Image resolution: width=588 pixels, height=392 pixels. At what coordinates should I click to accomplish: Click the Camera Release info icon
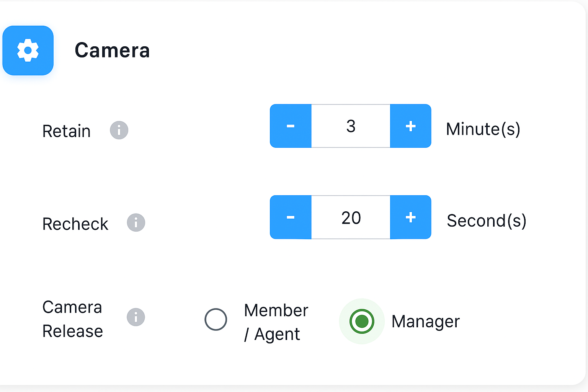(136, 317)
